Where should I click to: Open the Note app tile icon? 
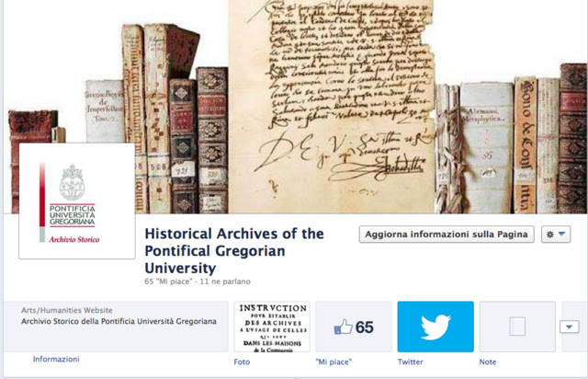[x=517, y=327]
